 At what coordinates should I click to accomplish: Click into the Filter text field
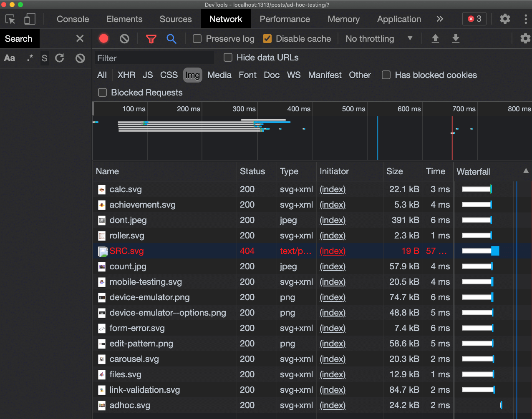[154, 58]
